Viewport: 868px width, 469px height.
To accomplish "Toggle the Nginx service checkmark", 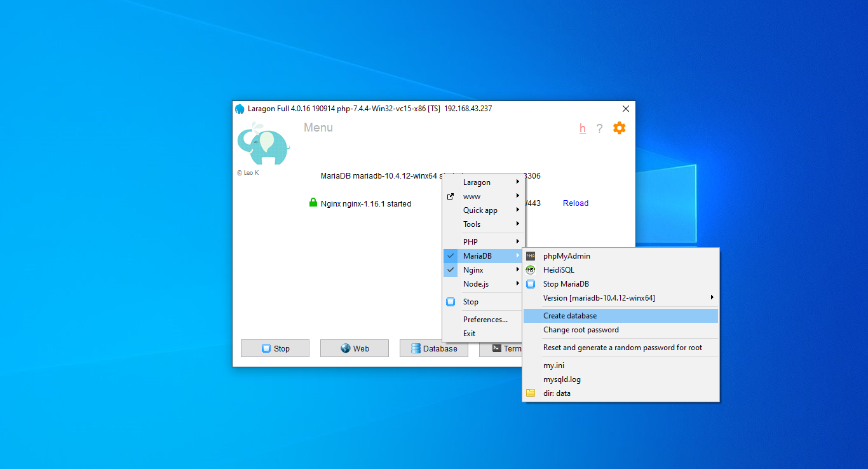I will [x=451, y=269].
